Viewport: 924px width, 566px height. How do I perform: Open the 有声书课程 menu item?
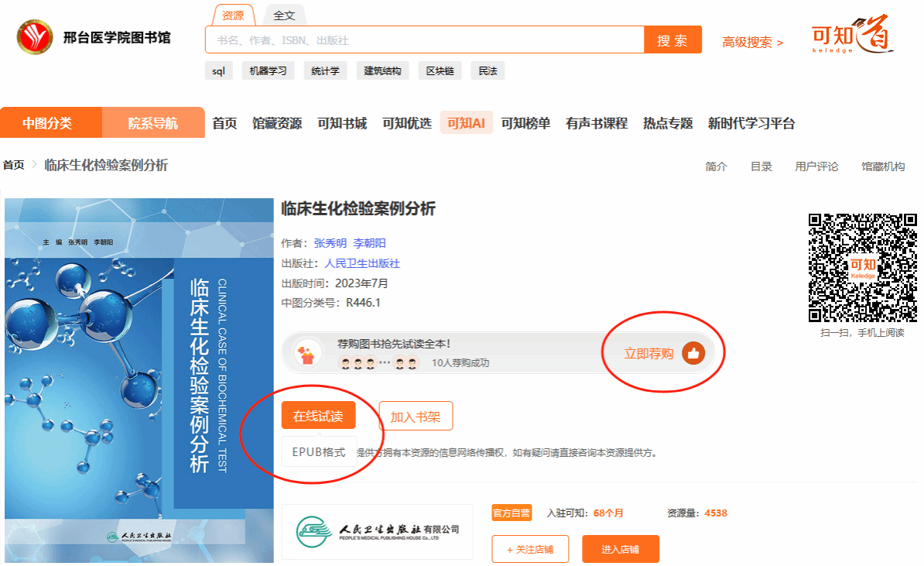click(x=597, y=123)
